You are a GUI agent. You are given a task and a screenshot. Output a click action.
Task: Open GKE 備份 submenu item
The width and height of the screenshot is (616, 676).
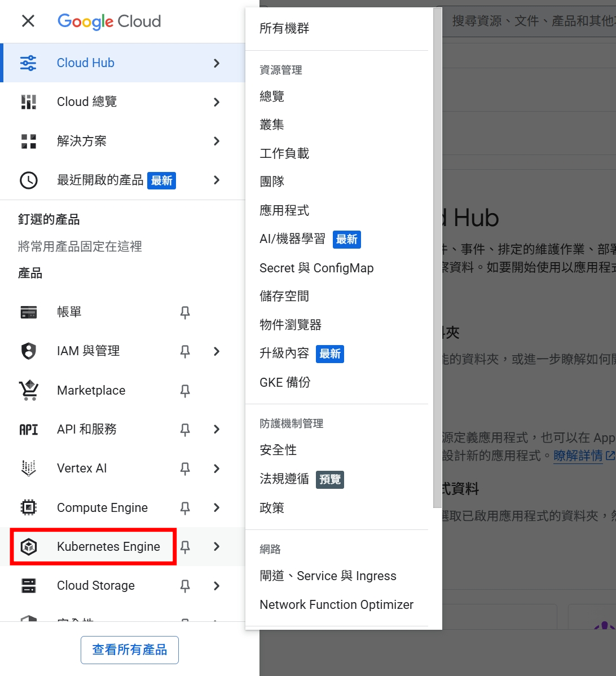tap(285, 382)
